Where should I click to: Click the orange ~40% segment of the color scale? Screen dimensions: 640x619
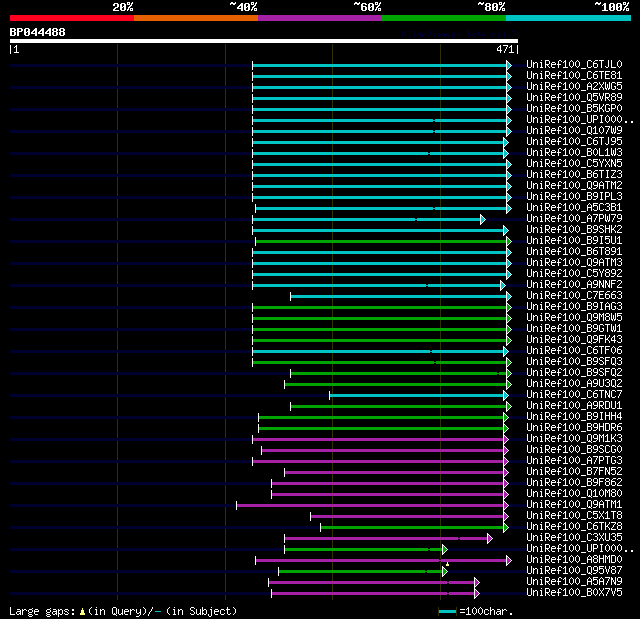[196, 18]
